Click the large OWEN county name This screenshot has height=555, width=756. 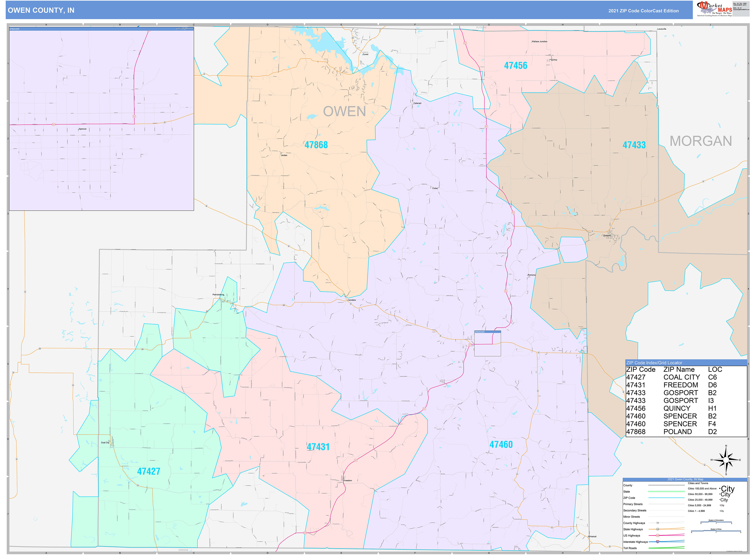pos(344,112)
